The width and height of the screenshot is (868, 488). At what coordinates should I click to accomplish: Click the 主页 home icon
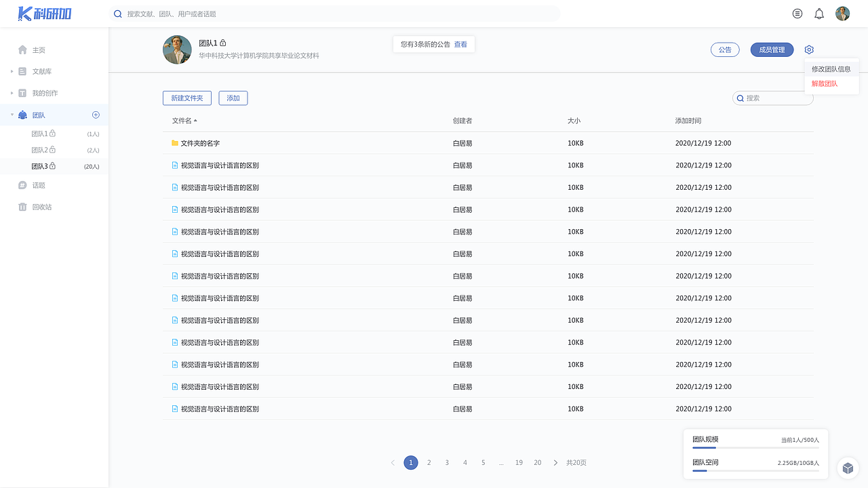[x=22, y=49]
